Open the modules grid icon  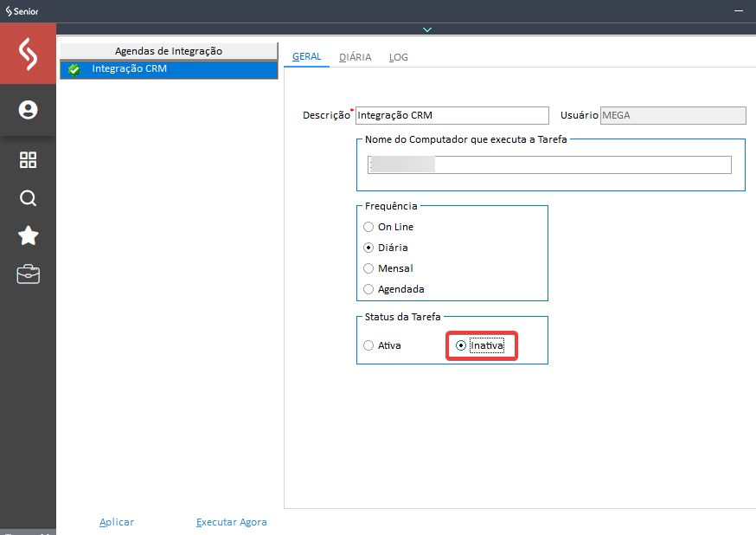point(28,160)
